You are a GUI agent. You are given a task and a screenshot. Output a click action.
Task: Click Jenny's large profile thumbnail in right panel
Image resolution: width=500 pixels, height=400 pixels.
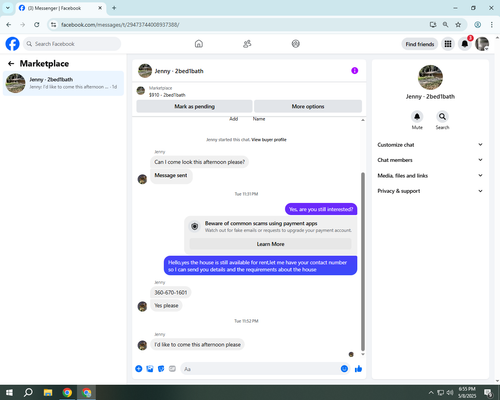coord(430,77)
